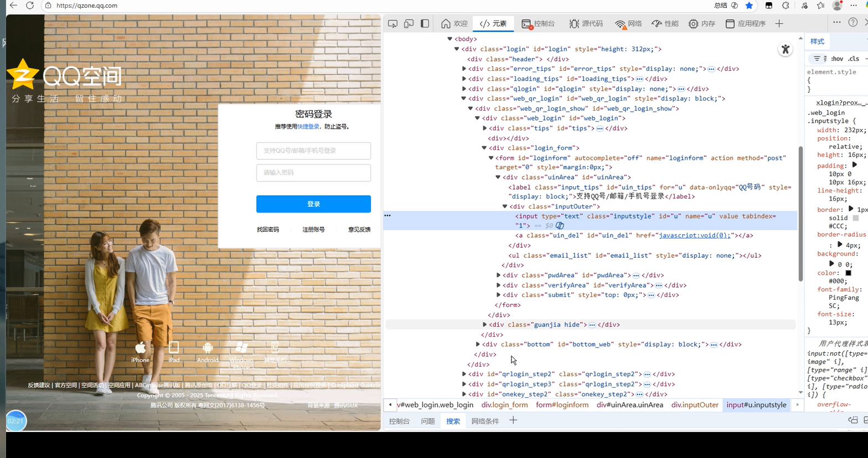Image resolution: width=868 pixels, height=458 pixels.
Task: Click the password input field 请输入密码
Action: 313,173
